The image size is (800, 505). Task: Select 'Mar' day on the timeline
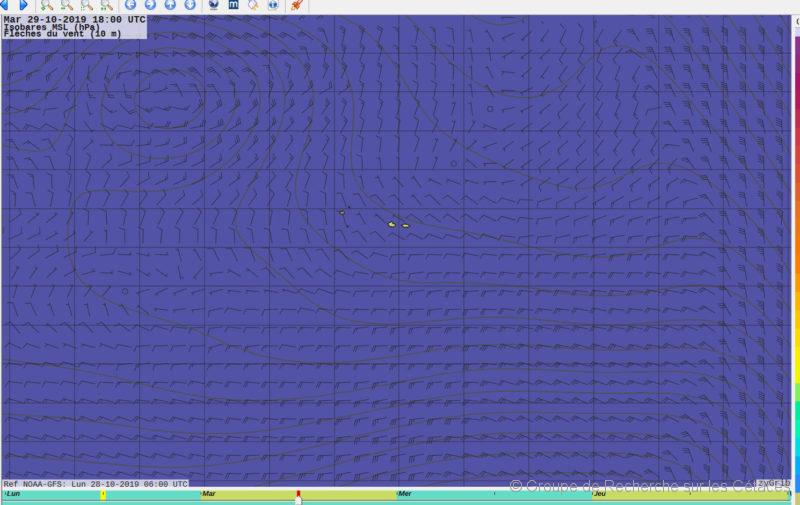coord(210,494)
